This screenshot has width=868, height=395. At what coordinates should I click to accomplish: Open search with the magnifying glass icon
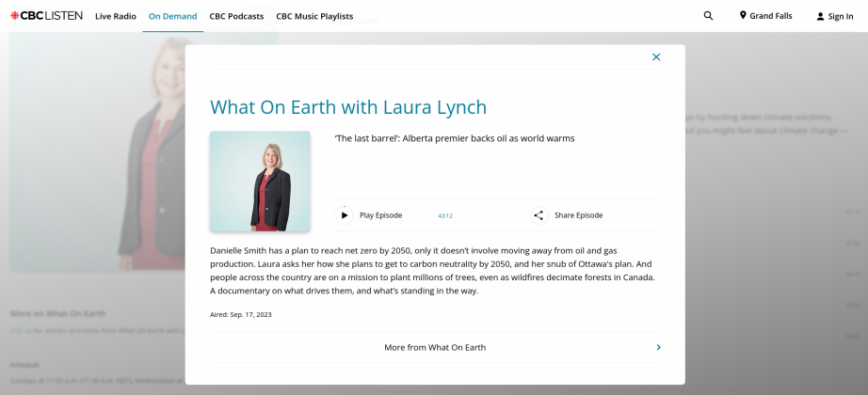(708, 16)
